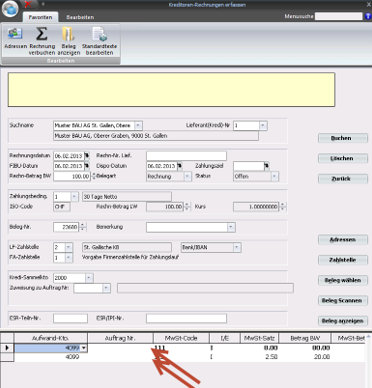Expand Bank/IBAN dropdown
Viewport: 372px width, 388px height.
pos(237,247)
